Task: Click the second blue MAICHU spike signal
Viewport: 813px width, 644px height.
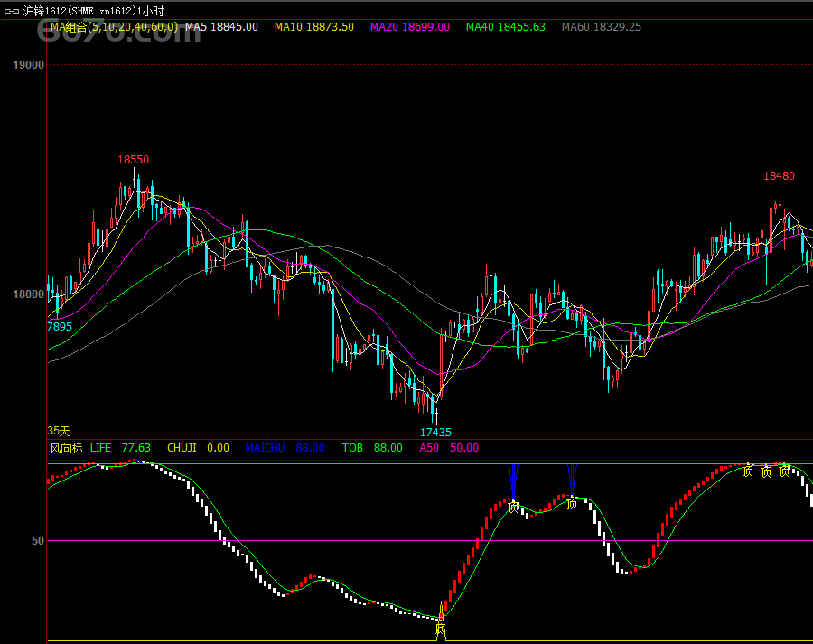Action: point(572,481)
